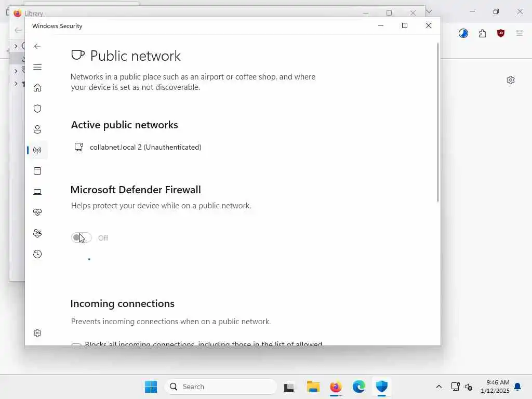532x399 pixels.
Task: Open Device security laptop icon
Action: tap(37, 192)
